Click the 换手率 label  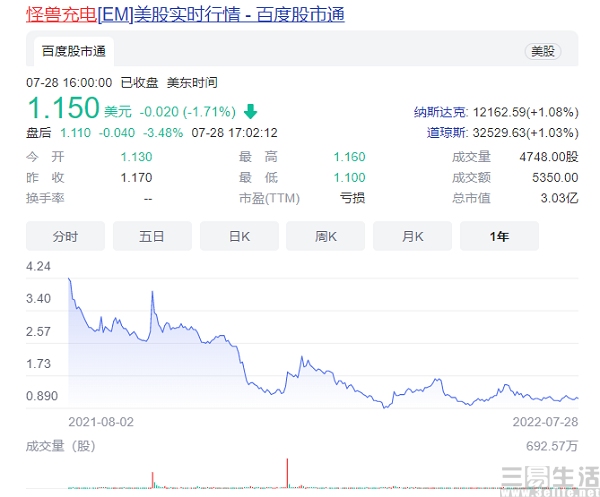[x=45, y=198]
